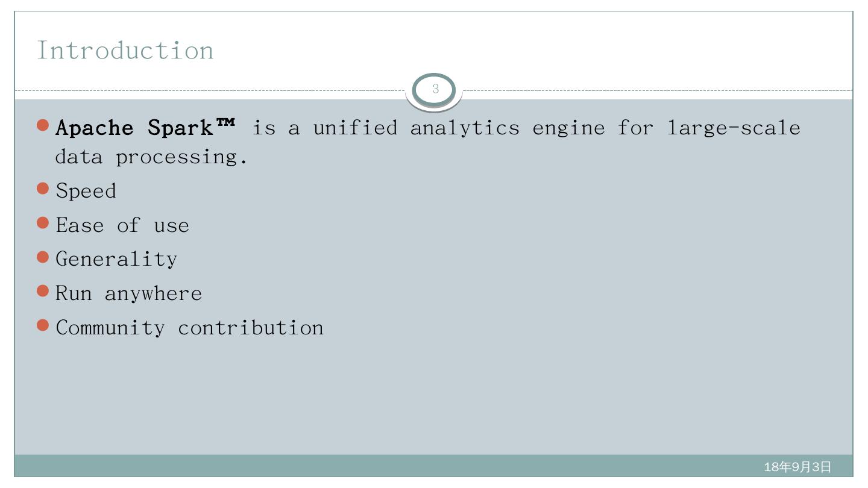Select the orange bullet for Run anywhere
The height and width of the screenshot is (488, 868).
pos(43,292)
